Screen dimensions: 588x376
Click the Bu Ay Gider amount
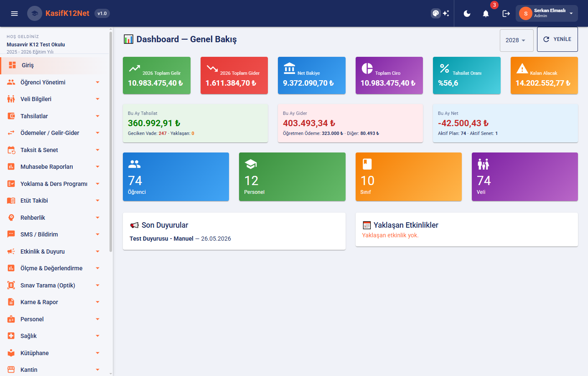coord(309,123)
